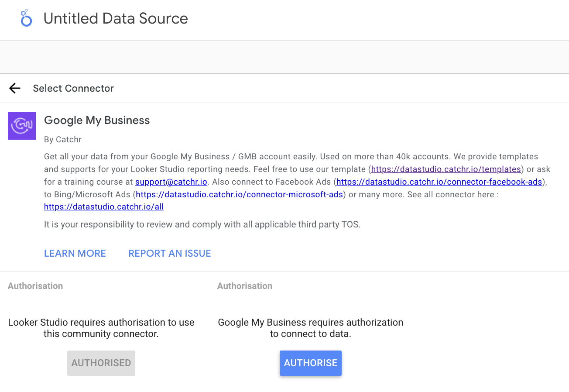
Task: Click the support@catchr.io email link
Action: 171,182
